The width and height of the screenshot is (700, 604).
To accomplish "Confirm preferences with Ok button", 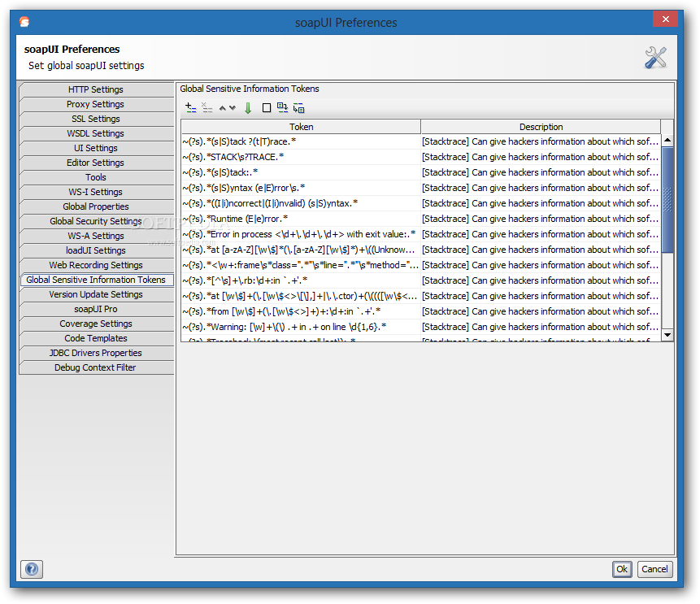I will pyautogui.click(x=622, y=569).
